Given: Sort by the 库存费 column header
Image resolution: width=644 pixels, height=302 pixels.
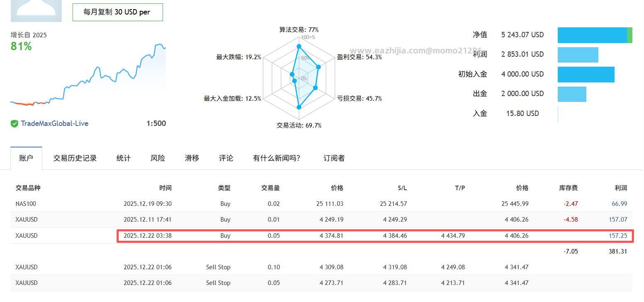Looking at the screenshot, I should click(x=569, y=188).
